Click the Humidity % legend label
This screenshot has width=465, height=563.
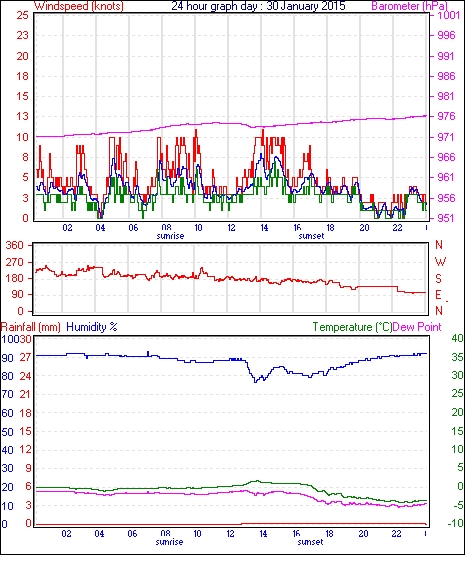tap(92, 327)
